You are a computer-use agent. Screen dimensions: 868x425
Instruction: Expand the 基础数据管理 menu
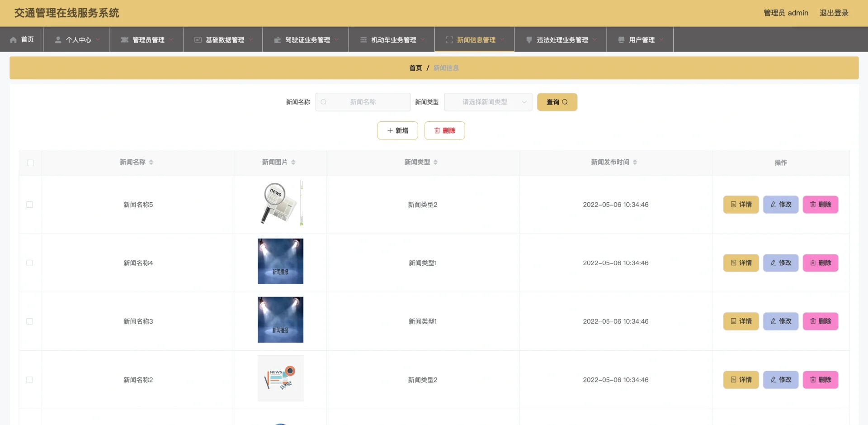click(223, 40)
